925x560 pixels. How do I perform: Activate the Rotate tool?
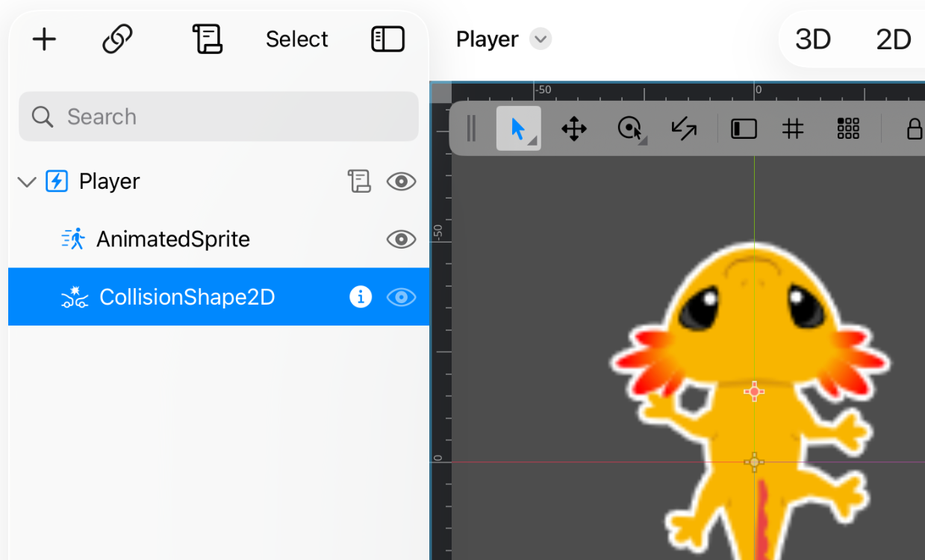(630, 128)
